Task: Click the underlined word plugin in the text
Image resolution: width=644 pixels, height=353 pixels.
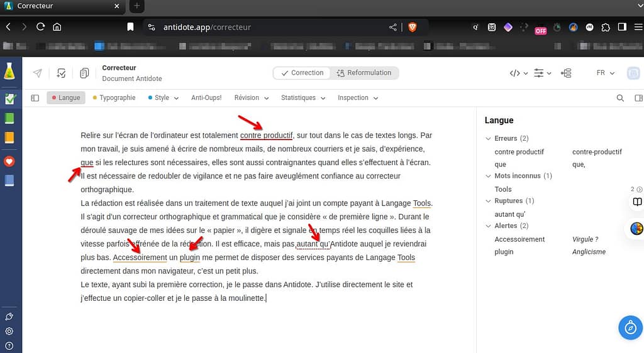Action: (x=190, y=258)
